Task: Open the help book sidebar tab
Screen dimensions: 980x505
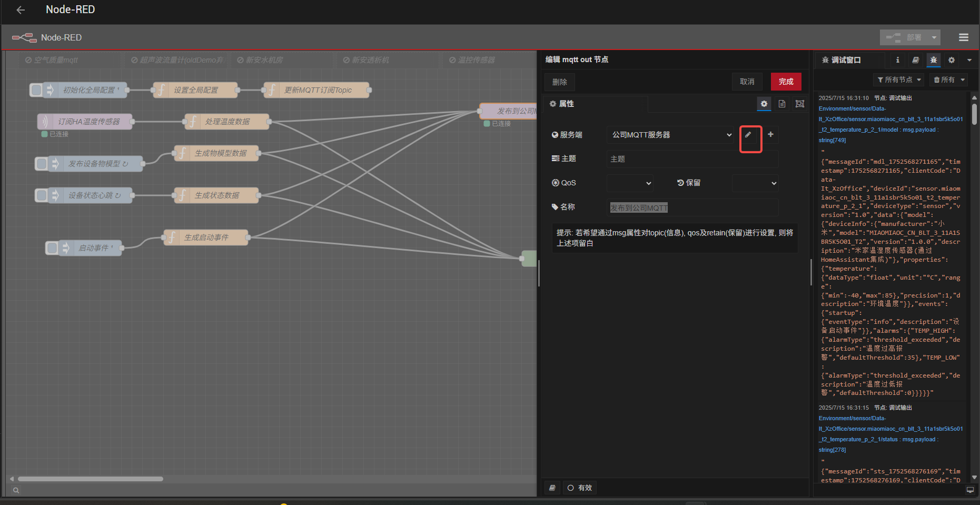Action: 916,60
